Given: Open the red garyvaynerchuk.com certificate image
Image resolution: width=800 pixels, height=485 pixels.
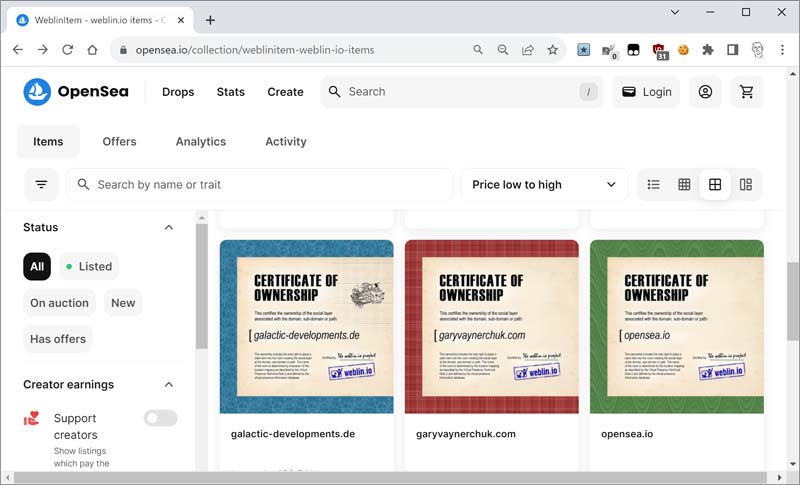Looking at the screenshot, I should click(x=492, y=326).
